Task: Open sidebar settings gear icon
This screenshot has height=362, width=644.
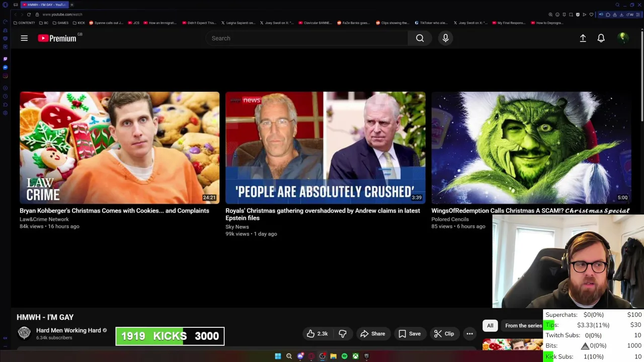Action: click(5, 113)
